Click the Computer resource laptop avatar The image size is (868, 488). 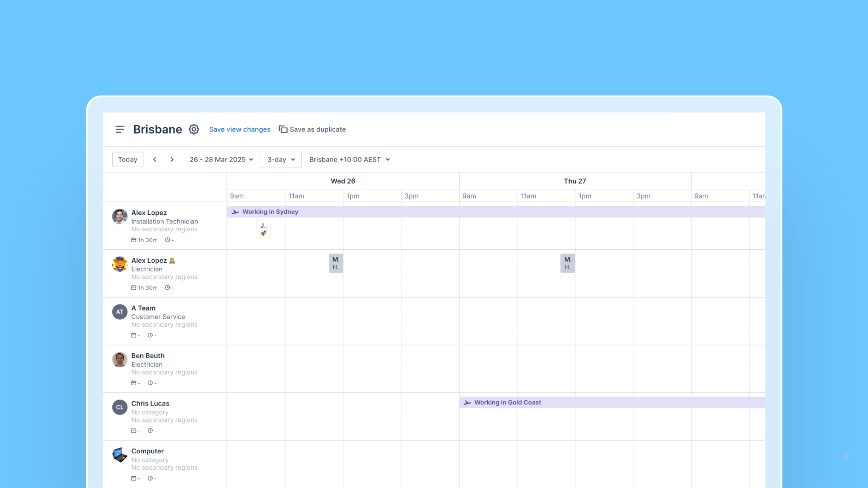120,455
